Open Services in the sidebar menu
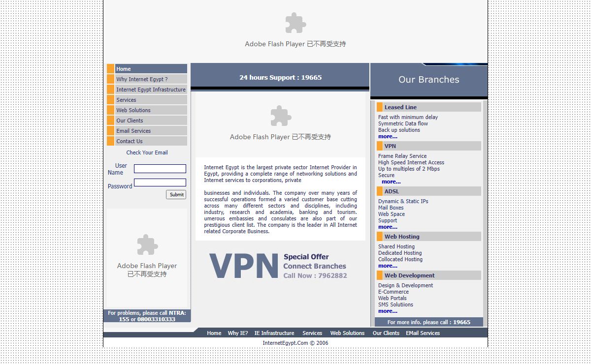 click(x=151, y=100)
